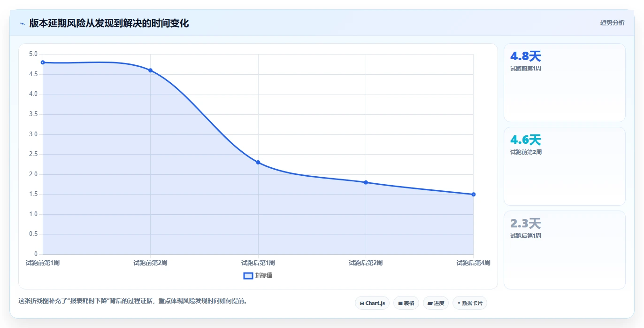Click the sparkle icon in the 数据卡片 tag
Screen dimensions: 644x328
(x=459, y=304)
